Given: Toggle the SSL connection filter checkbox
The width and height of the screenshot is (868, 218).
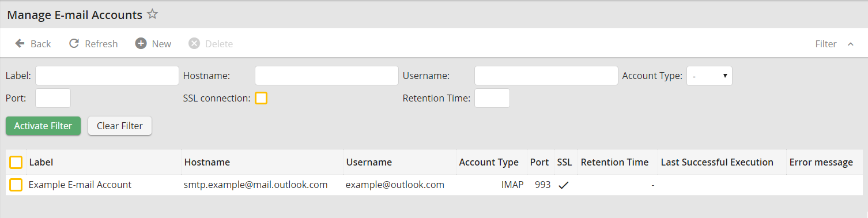Looking at the screenshot, I should click(x=261, y=98).
